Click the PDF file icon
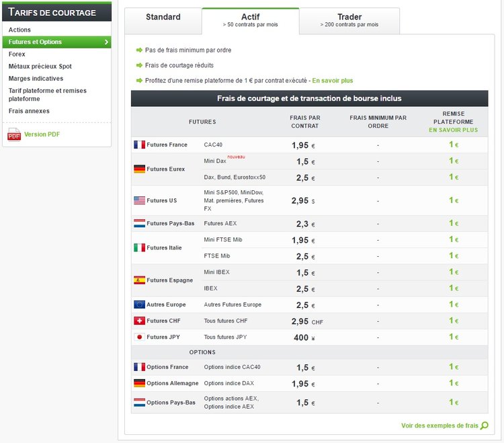Image resolution: width=504 pixels, height=443 pixels. click(x=14, y=134)
